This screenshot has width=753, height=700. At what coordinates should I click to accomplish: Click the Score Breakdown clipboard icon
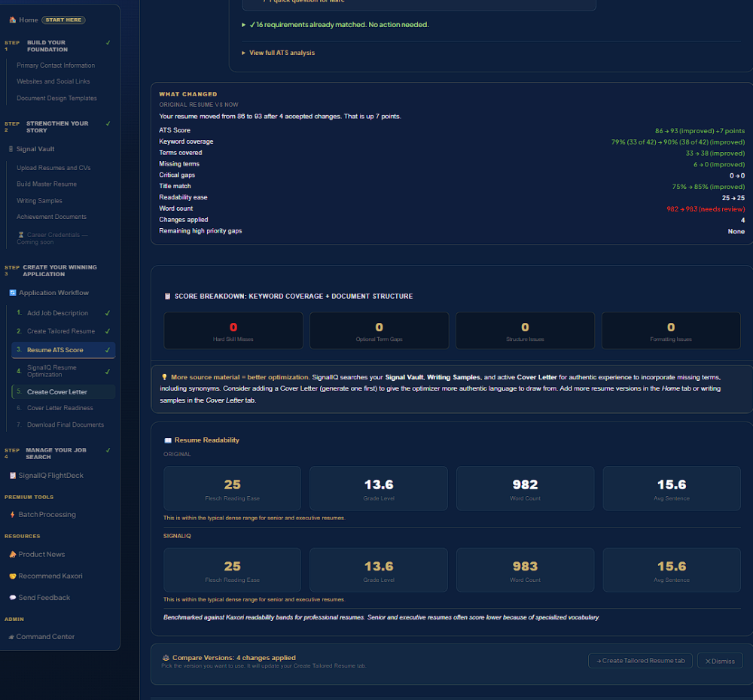(168, 297)
